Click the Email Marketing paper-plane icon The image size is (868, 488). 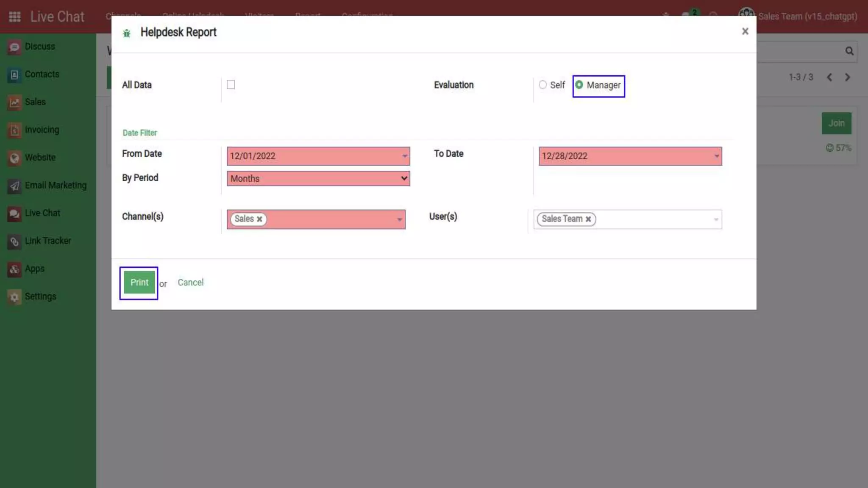coord(14,186)
